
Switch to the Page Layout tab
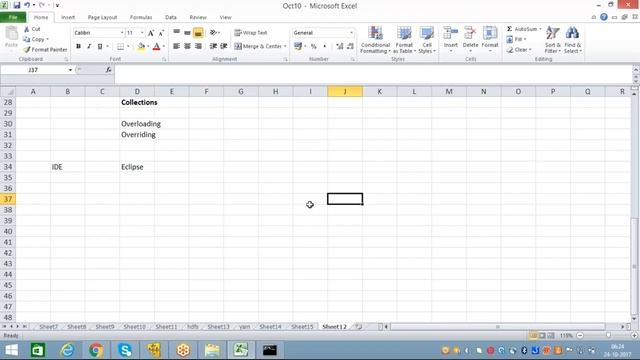102,18
